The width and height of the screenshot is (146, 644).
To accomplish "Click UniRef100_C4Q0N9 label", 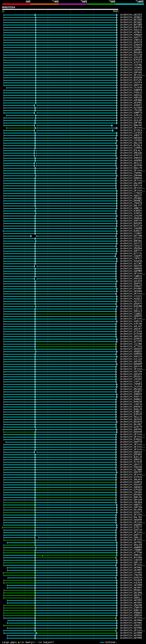I will tap(131, 228).
